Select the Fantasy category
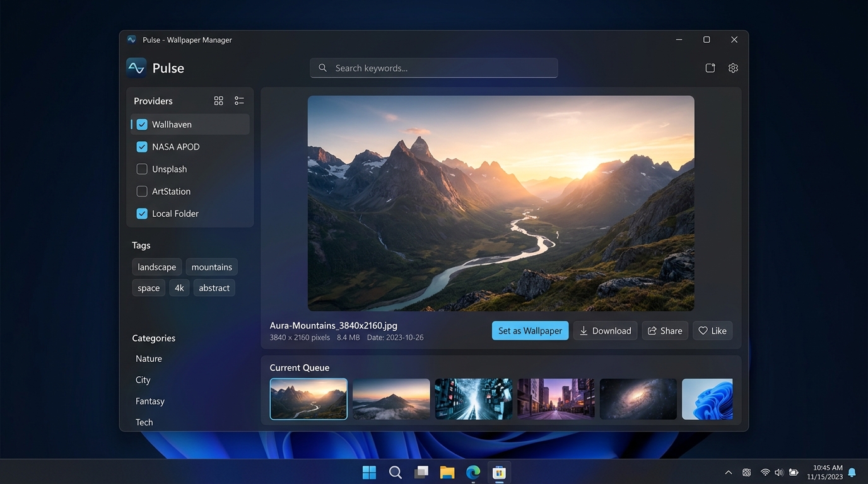 coord(150,401)
